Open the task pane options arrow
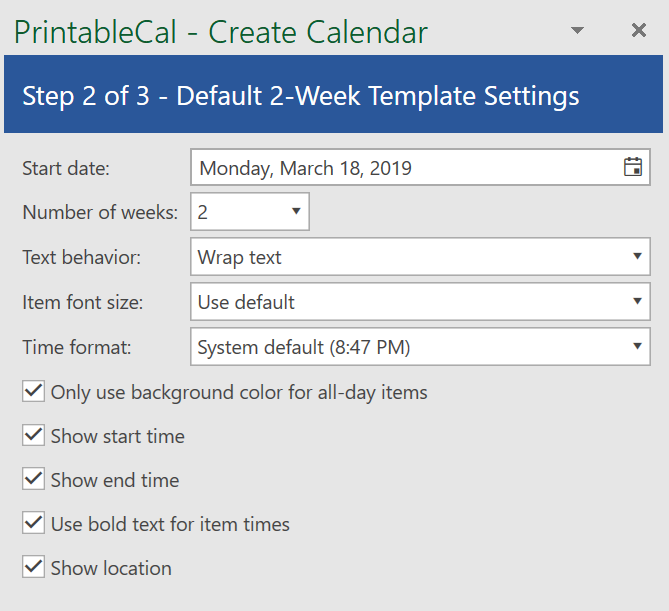 (577, 30)
